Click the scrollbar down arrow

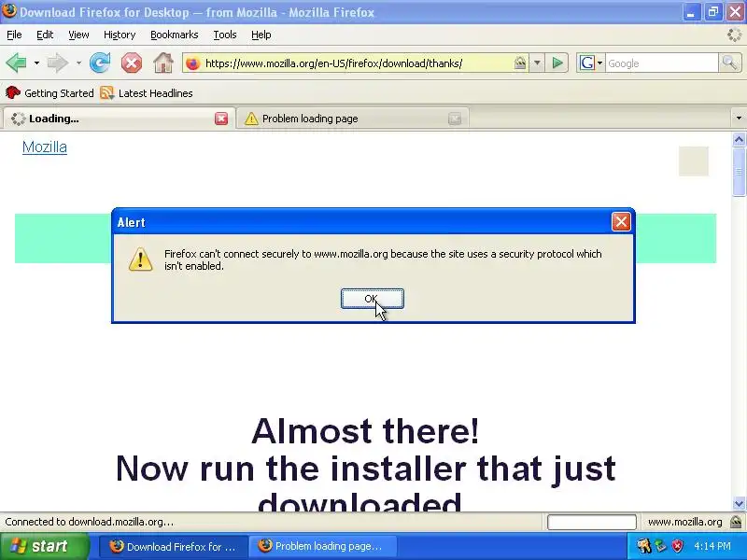coord(739,503)
